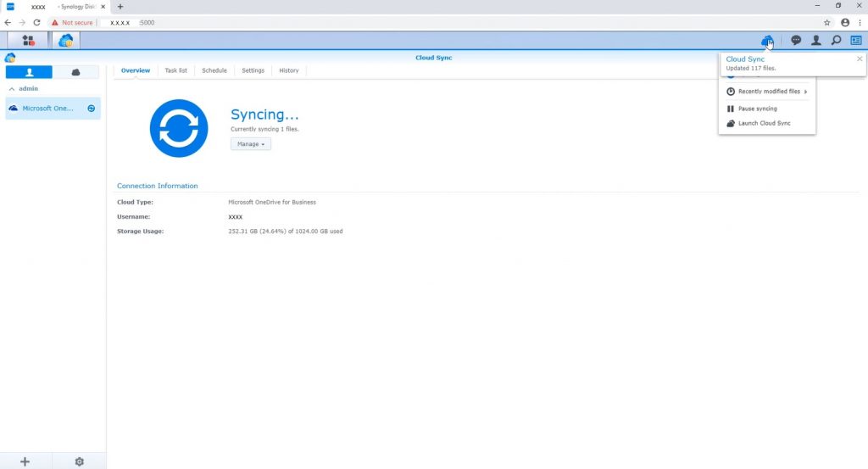This screenshot has height=469, width=868.
Task: Click the large blue Syncing circle icon
Action: 179,128
